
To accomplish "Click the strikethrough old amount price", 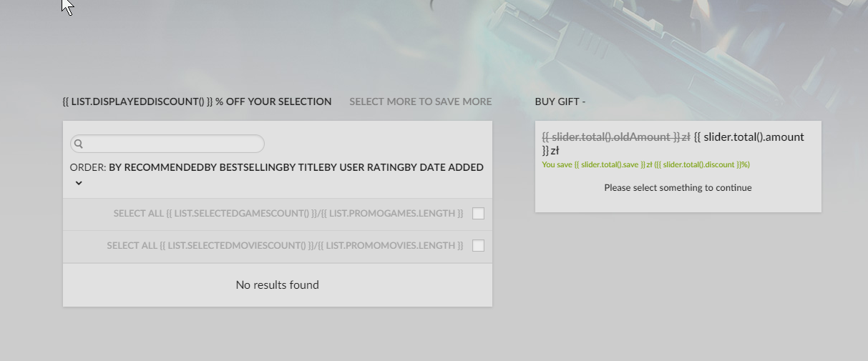I will tap(615, 137).
